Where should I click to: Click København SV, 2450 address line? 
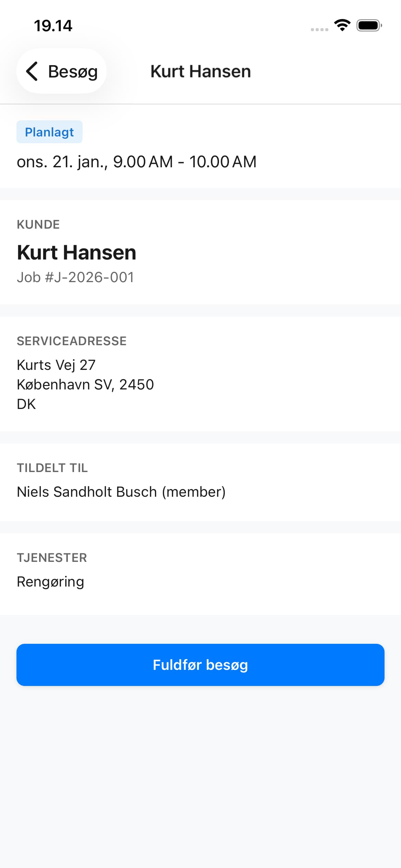click(85, 384)
